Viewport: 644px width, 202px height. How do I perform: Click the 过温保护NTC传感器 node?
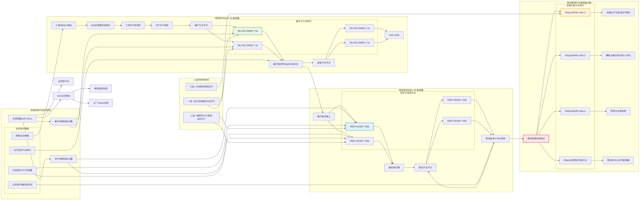(x=22, y=170)
